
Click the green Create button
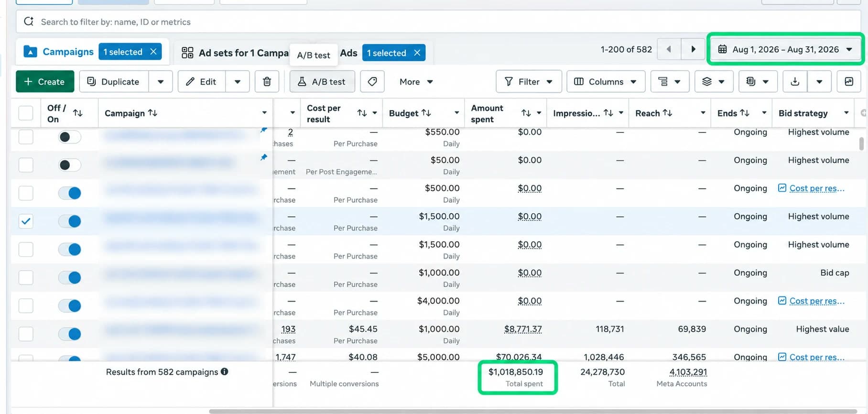[45, 82]
